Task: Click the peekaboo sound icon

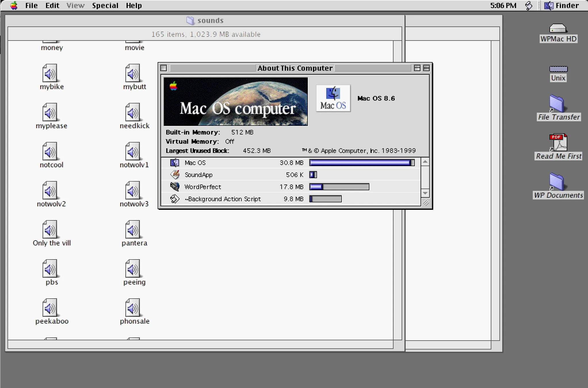Action: [x=50, y=308]
